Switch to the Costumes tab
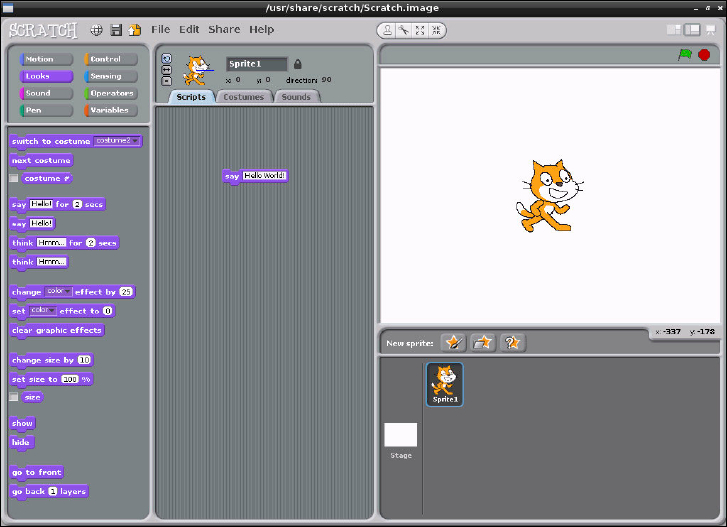 point(243,97)
